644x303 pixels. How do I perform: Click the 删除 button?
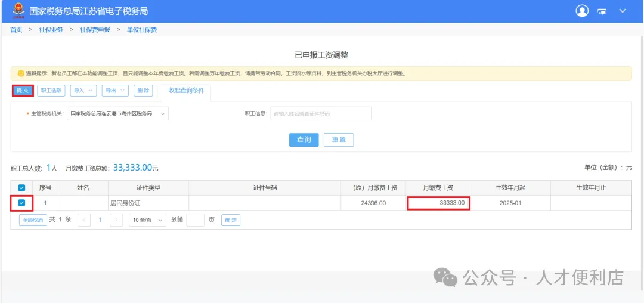143,91
